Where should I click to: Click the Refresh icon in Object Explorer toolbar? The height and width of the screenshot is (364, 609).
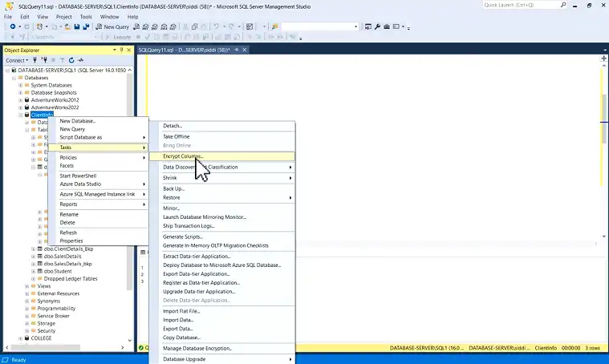click(71, 60)
